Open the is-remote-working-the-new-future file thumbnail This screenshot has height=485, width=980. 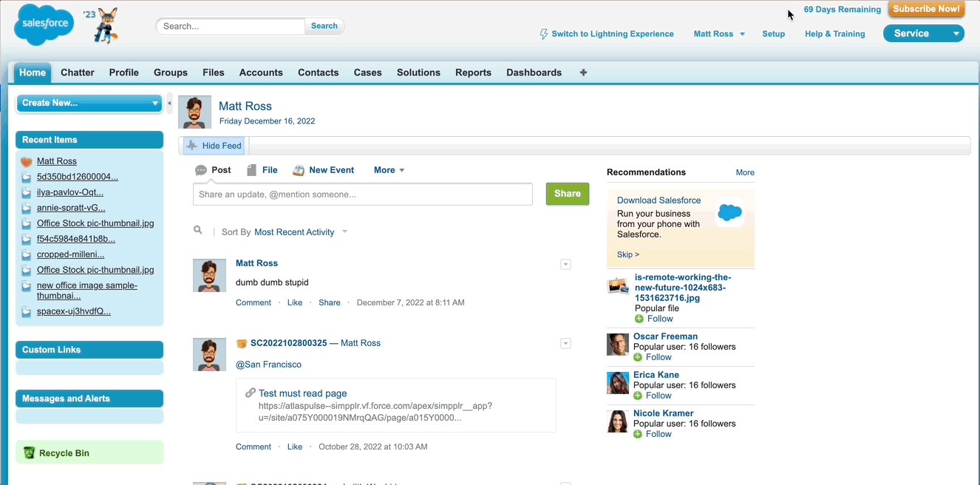pos(618,285)
